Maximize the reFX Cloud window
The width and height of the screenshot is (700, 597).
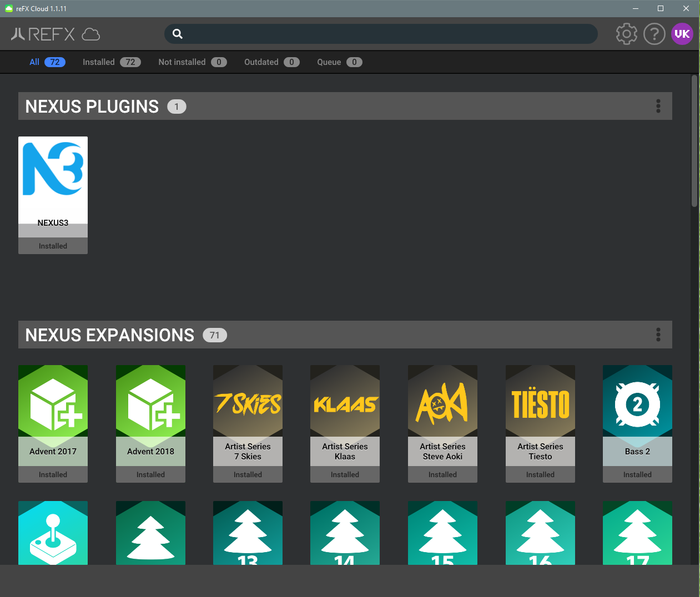coord(661,8)
